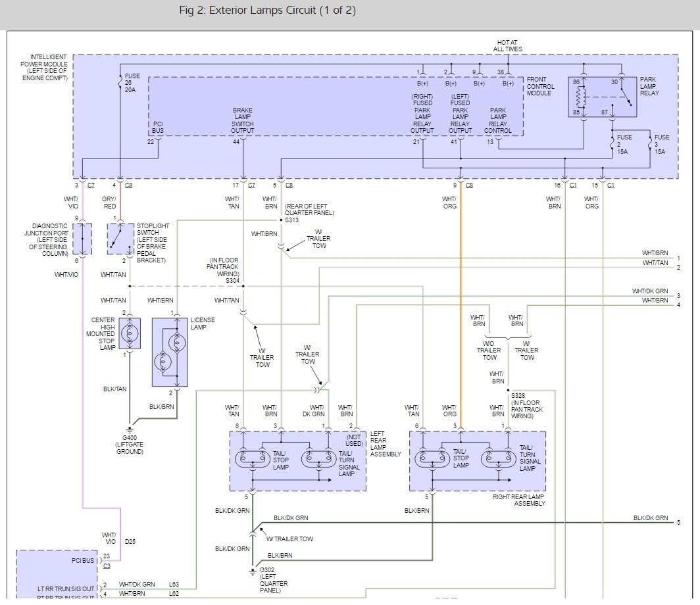Click the Diagnostic Junction Port box

[83, 239]
